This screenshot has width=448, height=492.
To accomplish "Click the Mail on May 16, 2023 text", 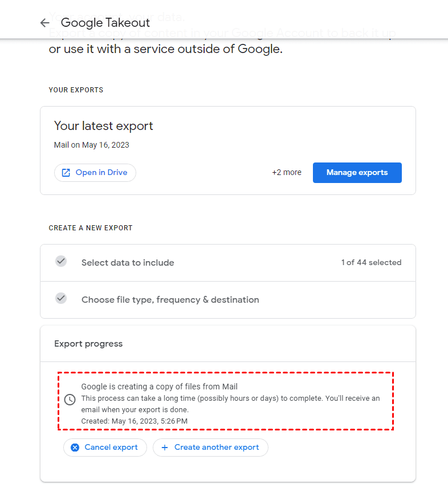I will tap(91, 145).
